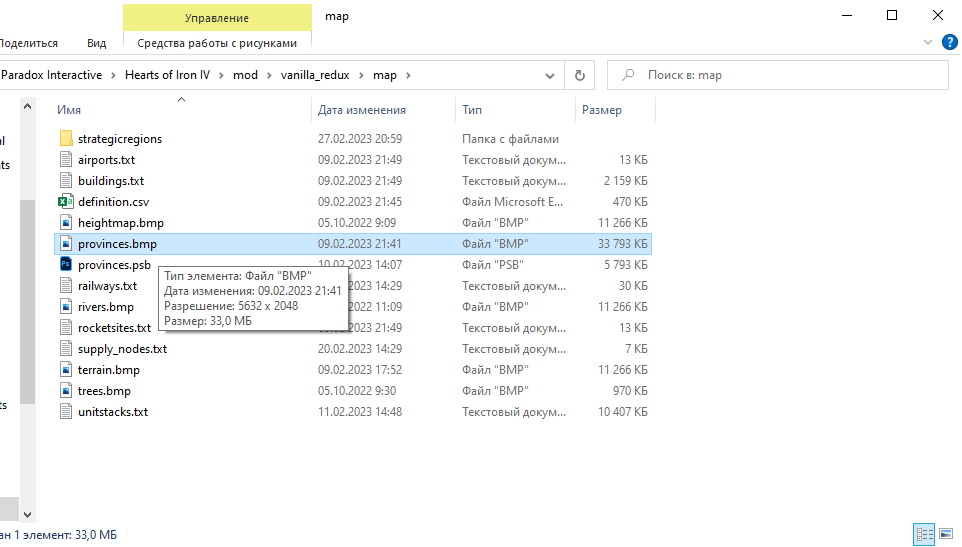Click date 27.02.2023 20:59 cell
This screenshot has width=962, height=547.
pyautogui.click(x=360, y=139)
